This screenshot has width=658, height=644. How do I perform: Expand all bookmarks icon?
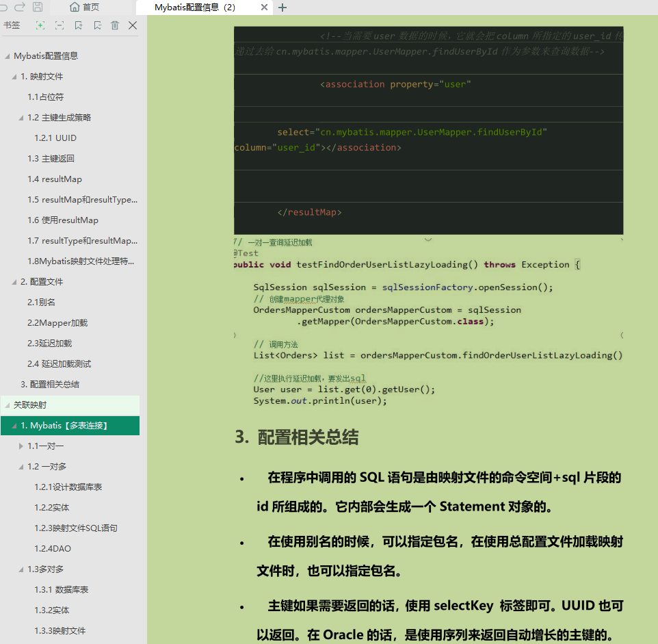coord(40,25)
